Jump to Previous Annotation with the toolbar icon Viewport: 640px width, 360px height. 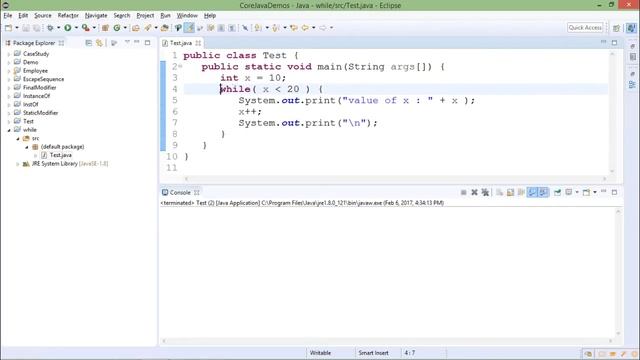(x=276, y=28)
